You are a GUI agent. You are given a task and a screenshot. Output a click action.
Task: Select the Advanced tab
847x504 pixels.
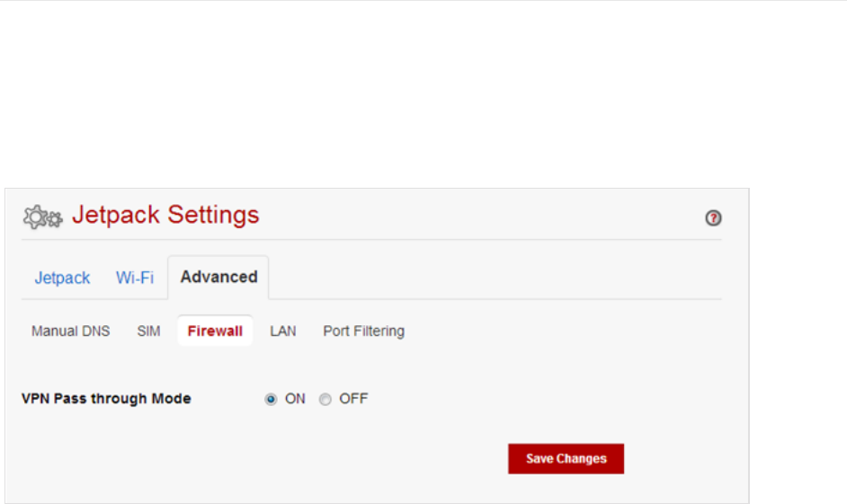pyautogui.click(x=218, y=277)
